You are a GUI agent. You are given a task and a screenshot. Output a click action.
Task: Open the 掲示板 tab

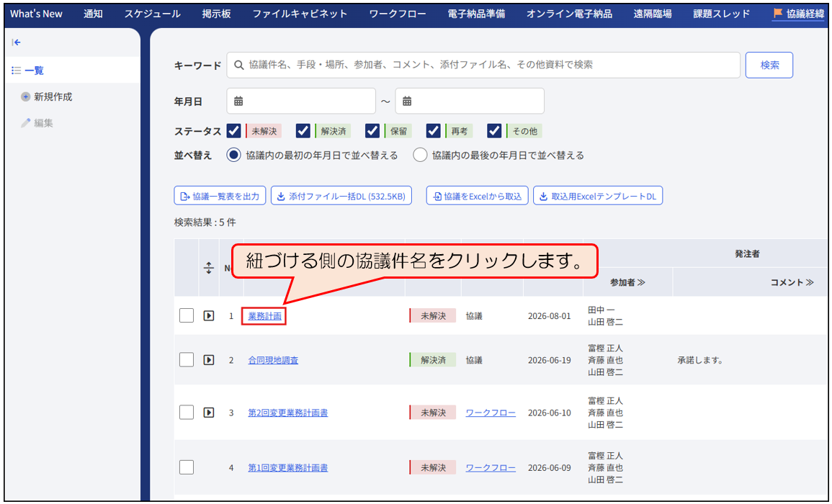(217, 14)
